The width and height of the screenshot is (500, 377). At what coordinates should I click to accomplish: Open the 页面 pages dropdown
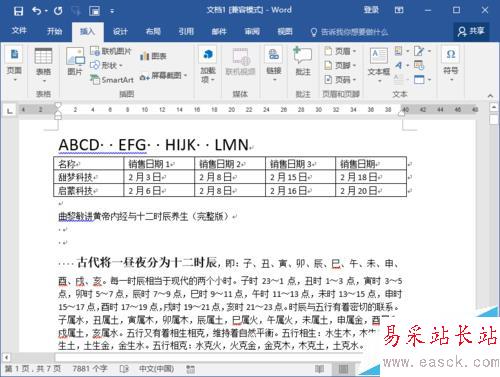pos(14,65)
